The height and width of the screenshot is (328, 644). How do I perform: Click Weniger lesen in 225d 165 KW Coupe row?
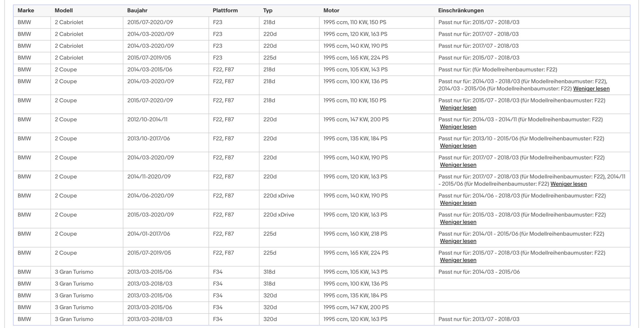pyautogui.click(x=458, y=260)
